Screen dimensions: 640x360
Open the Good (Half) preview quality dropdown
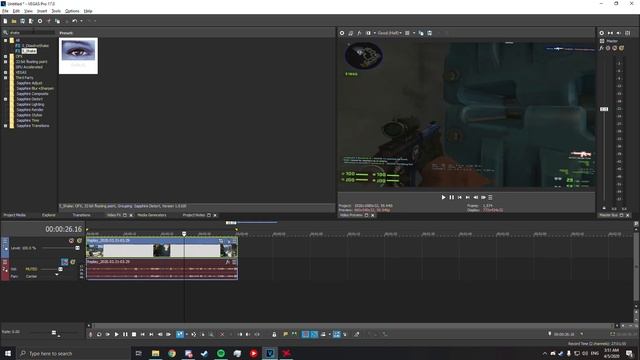click(x=390, y=33)
